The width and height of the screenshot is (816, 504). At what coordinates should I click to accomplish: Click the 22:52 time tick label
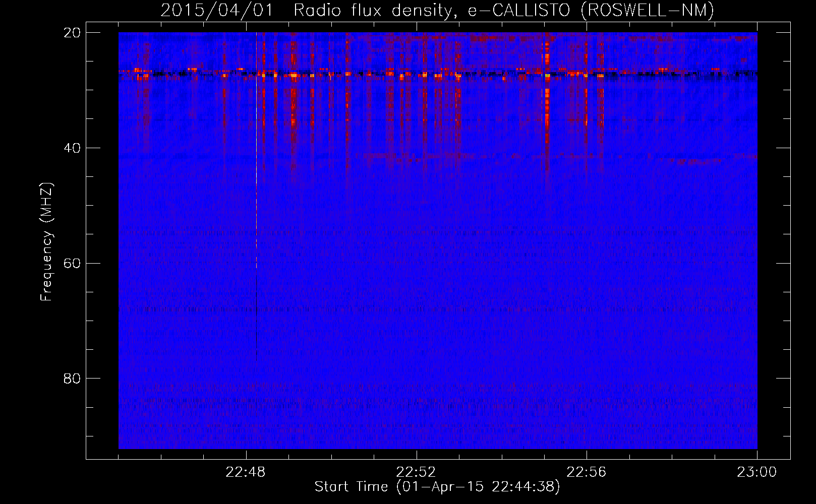[x=416, y=472]
